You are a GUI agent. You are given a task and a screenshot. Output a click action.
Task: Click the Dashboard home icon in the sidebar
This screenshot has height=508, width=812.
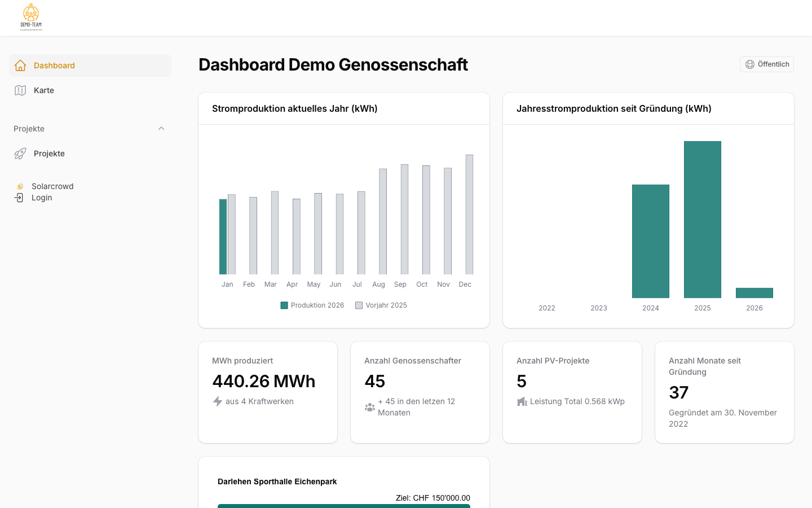pyautogui.click(x=20, y=65)
